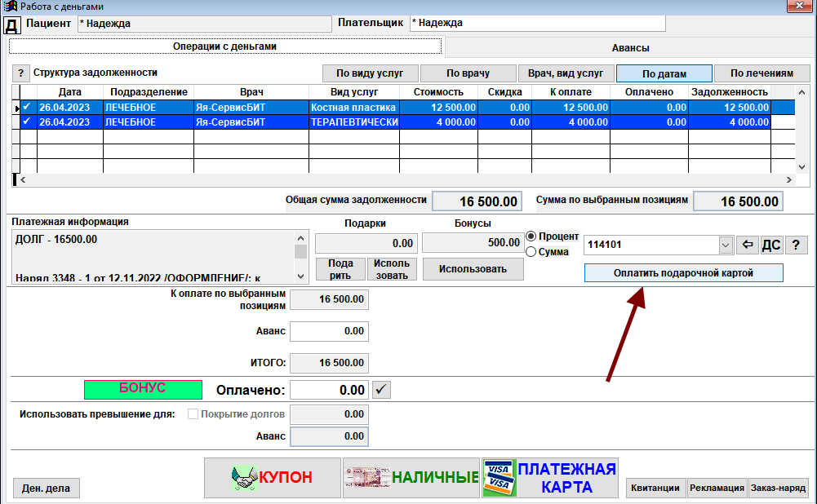
Task: Select the Процент radio button
Action: (x=531, y=237)
